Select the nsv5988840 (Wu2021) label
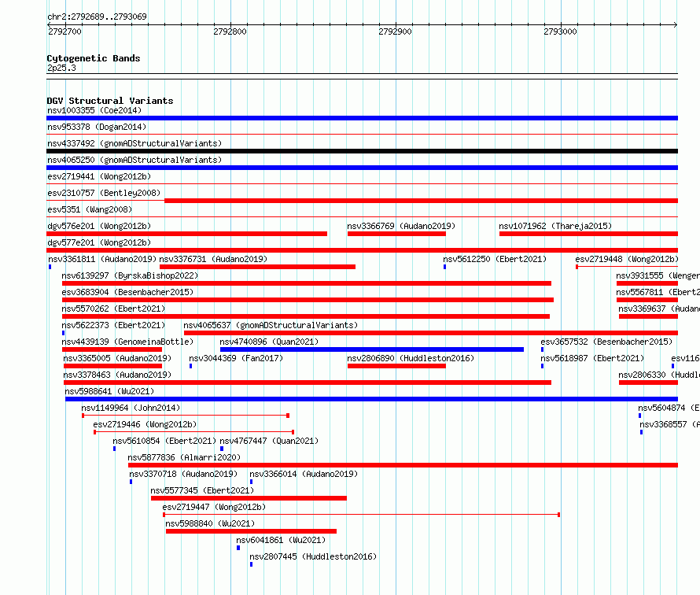 pyautogui.click(x=210, y=523)
